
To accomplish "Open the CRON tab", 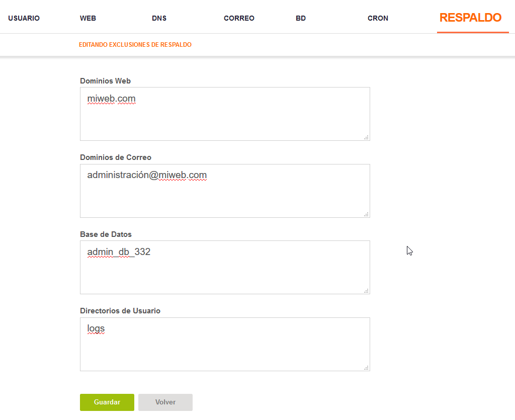I will pyautogui.click(x=378, y=18).
